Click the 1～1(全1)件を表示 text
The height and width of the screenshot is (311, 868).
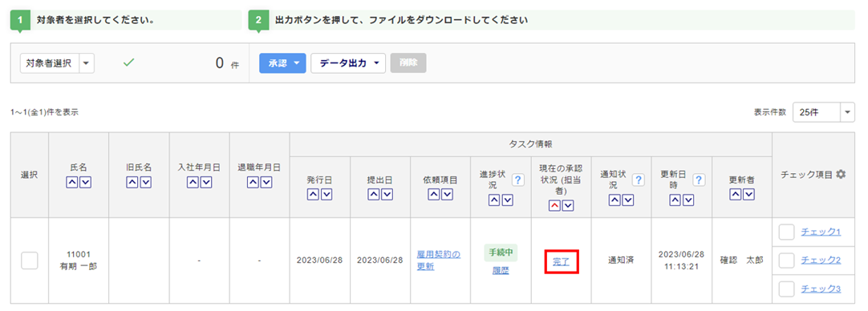[x=44, y=112]
